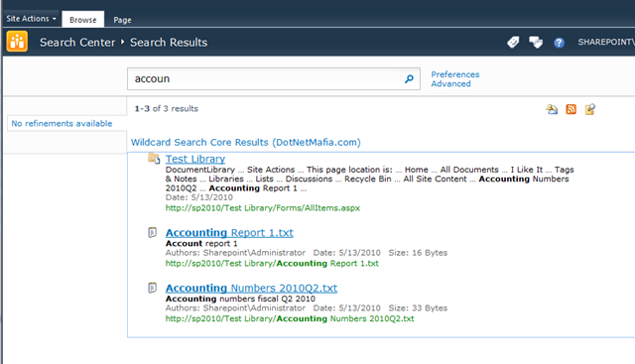Click the Alert Me icon
Image resolution: width=635 pixels, height=364 pixels.
(552, 109)
